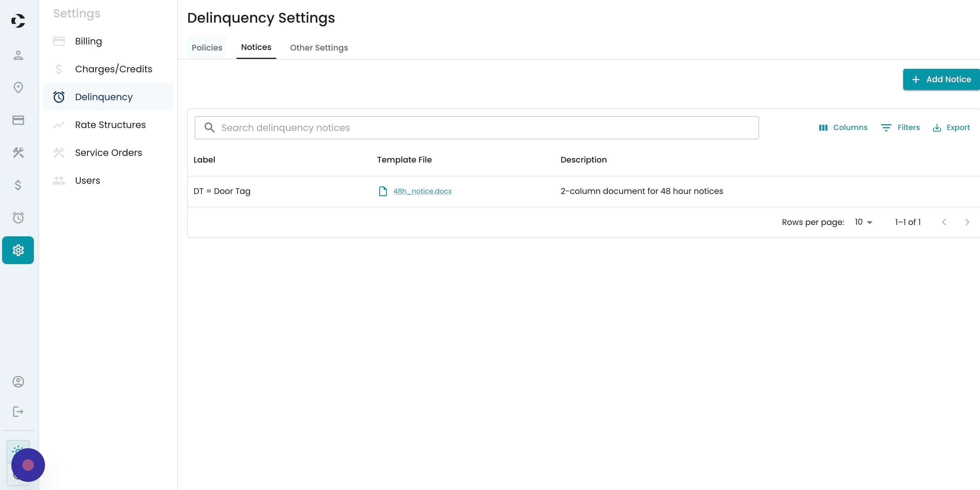Open the account profile circle icon

(x=18, y=381)
